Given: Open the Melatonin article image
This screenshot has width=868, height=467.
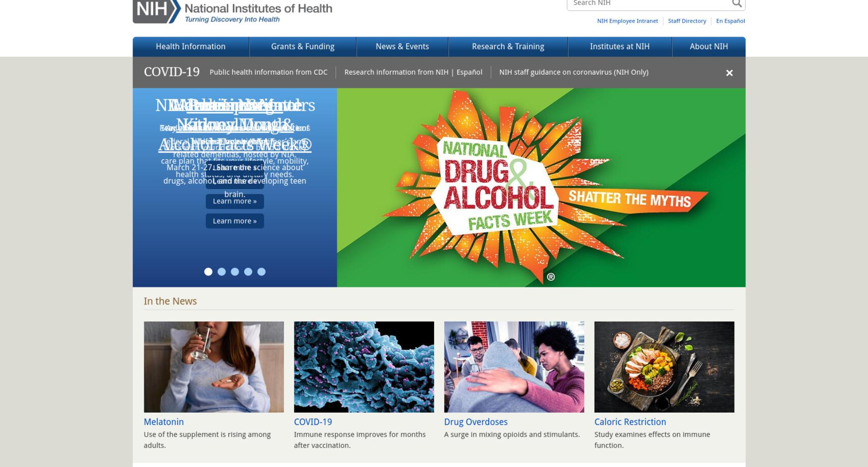Looking at the screenshot, I should click(214, 367).
